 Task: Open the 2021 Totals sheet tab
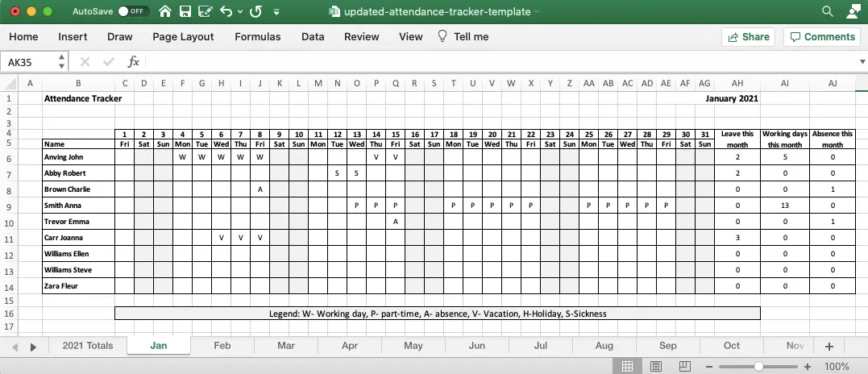coord(88,345)
